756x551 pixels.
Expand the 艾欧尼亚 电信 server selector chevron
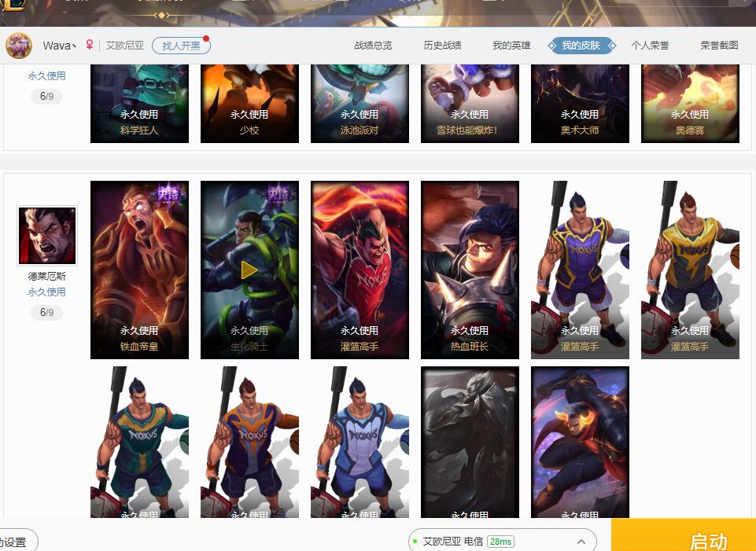581,542
